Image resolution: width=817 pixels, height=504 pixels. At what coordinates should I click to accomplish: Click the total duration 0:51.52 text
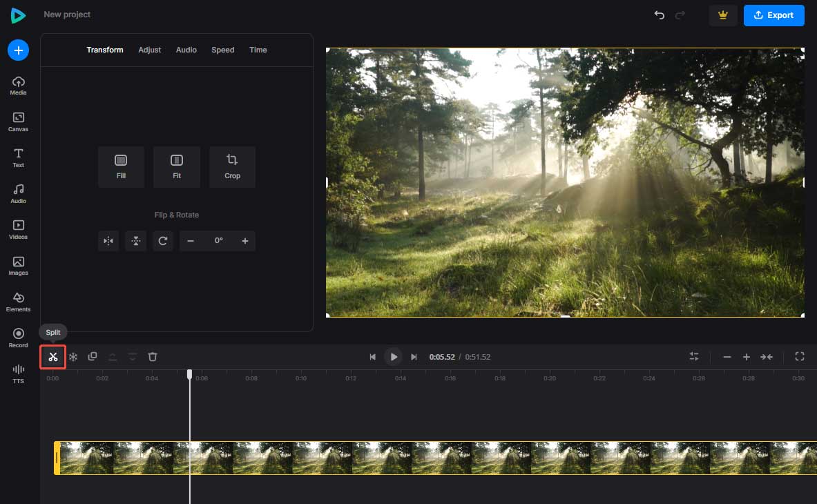click(478, 357)
